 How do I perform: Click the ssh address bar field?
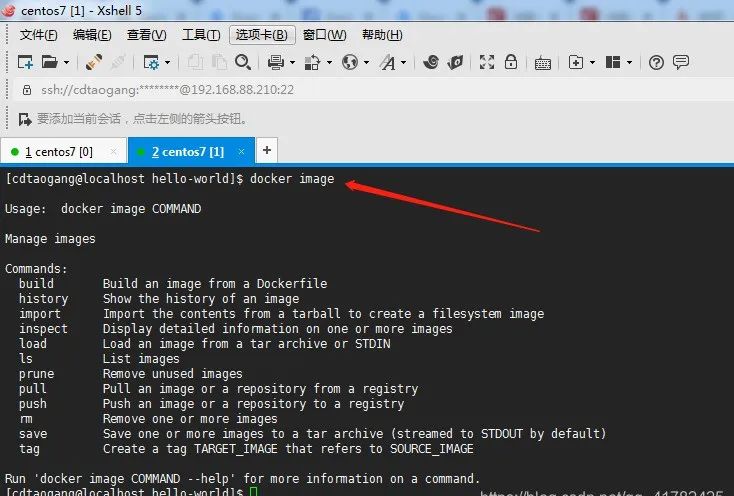pos(374,90)
